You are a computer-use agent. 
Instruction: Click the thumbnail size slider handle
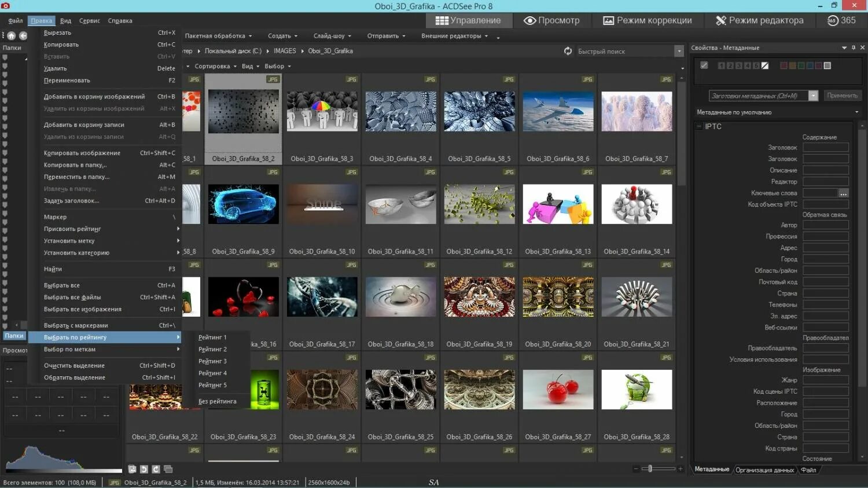pos(650,469)
